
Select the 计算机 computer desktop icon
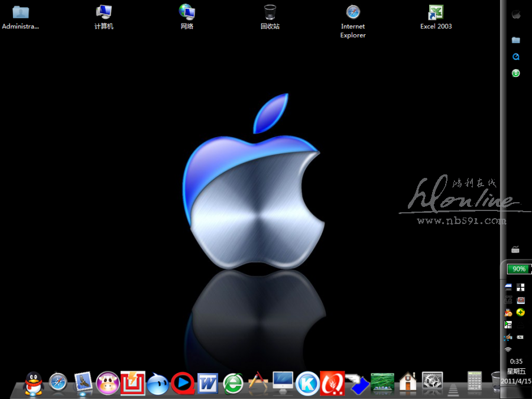tap(104, 17)
